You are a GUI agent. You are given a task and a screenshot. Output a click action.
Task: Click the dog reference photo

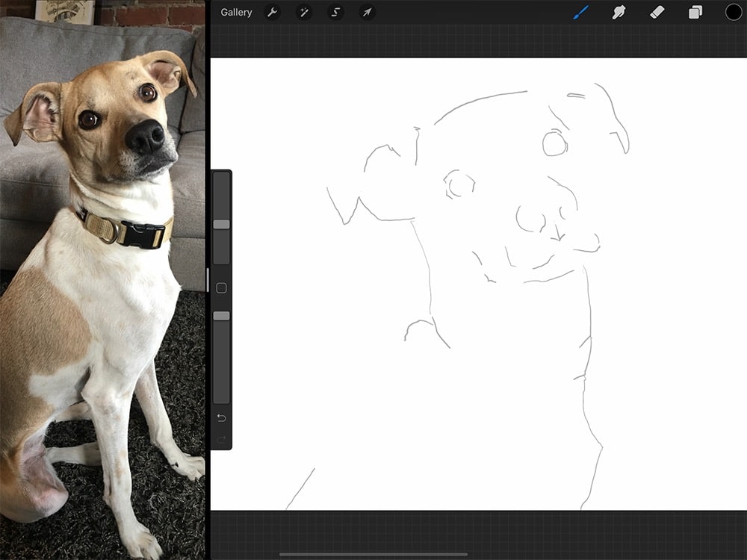102,280
